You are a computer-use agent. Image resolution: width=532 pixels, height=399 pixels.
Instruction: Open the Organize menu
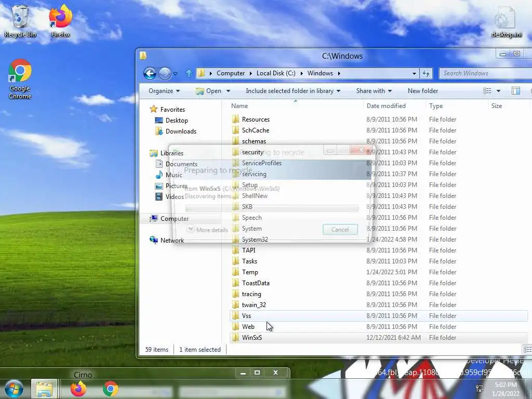click(164, 91)
